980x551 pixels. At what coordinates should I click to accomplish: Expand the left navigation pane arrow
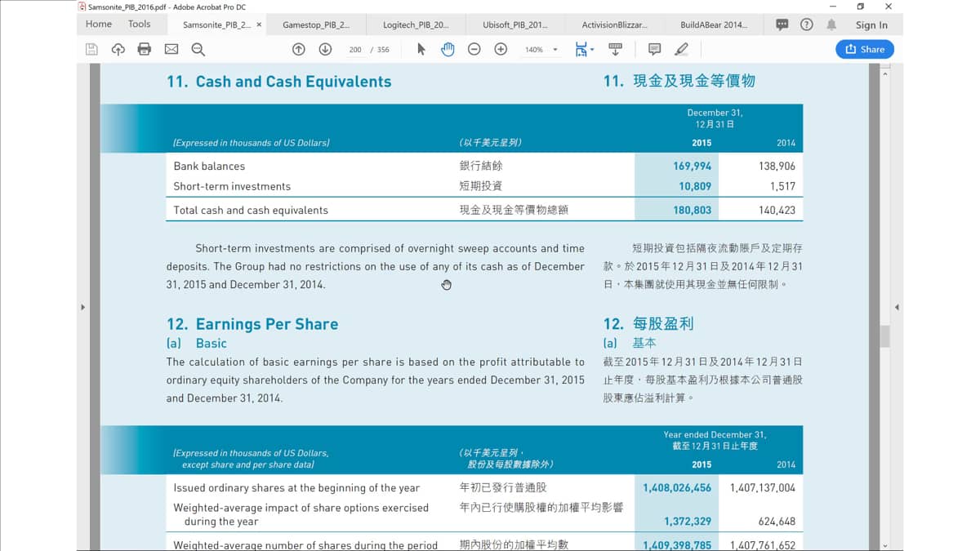click(x=82, y=307)
